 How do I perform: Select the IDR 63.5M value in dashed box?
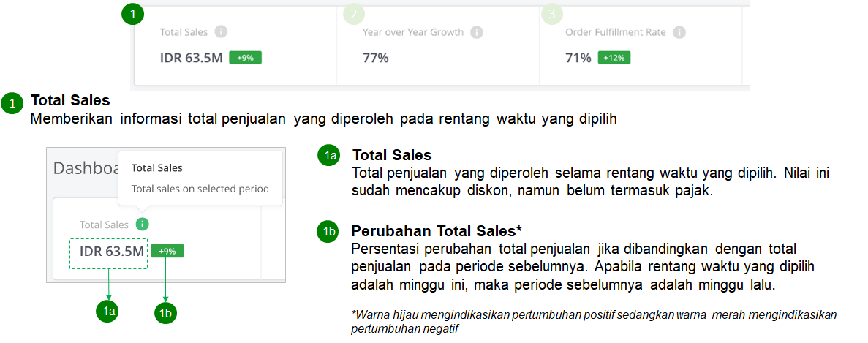112,252
